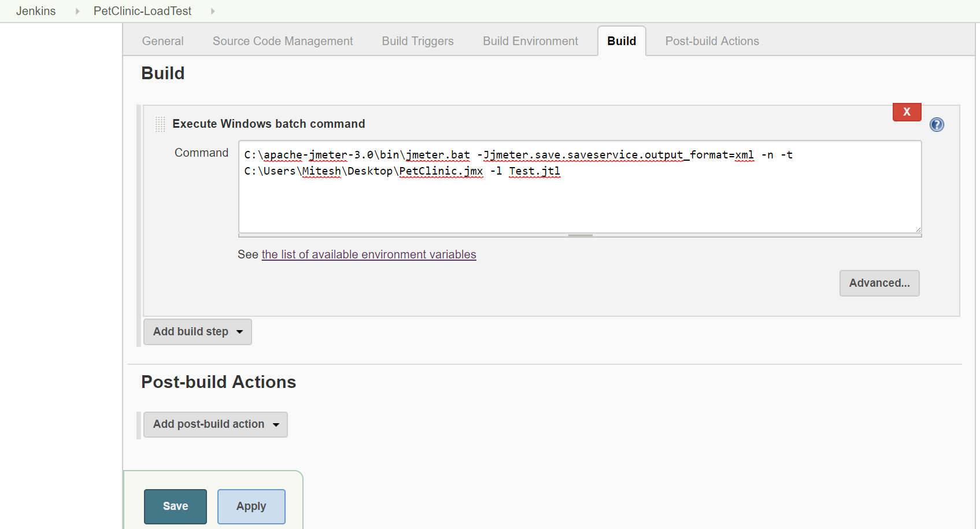The image size is (980, 529).
Task: Click the Post-build Actions section heading
Action: (219, 382)
